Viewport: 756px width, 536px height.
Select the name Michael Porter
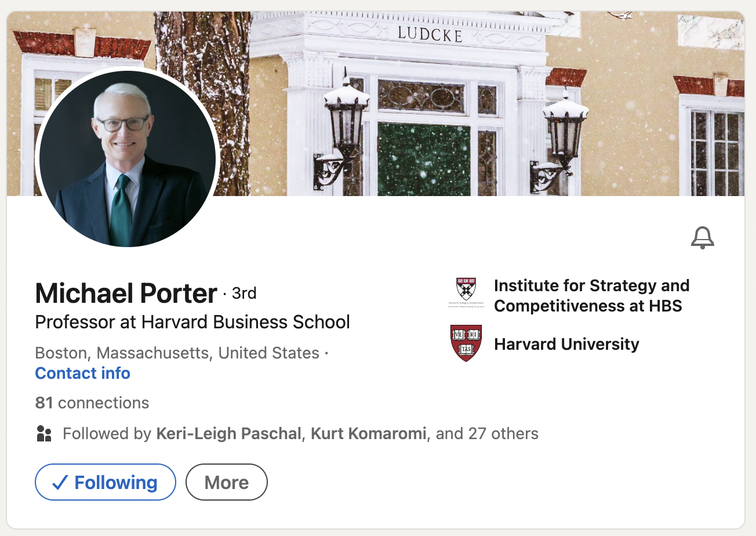[125, 293]
